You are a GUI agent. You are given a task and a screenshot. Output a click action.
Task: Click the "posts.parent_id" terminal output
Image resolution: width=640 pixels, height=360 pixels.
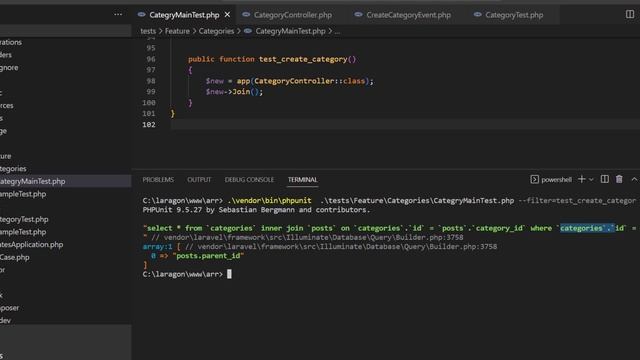pyautogui.click(x=208, y=256)
